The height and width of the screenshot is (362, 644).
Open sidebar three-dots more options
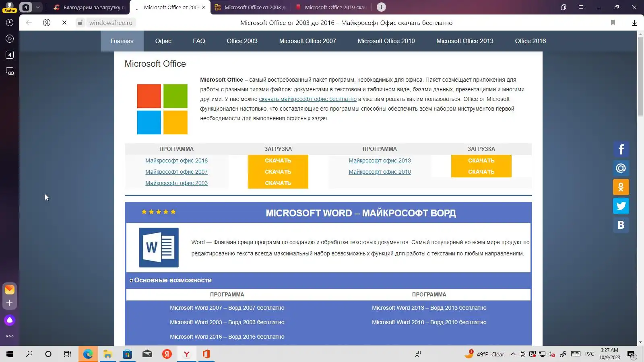pyautogui.click(x=10, y=336)
